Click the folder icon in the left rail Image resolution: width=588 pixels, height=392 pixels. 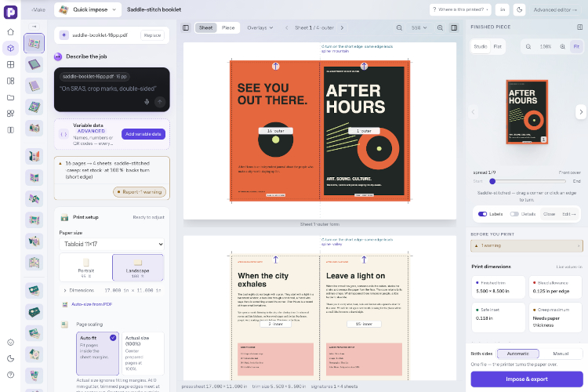click(10, 97)
